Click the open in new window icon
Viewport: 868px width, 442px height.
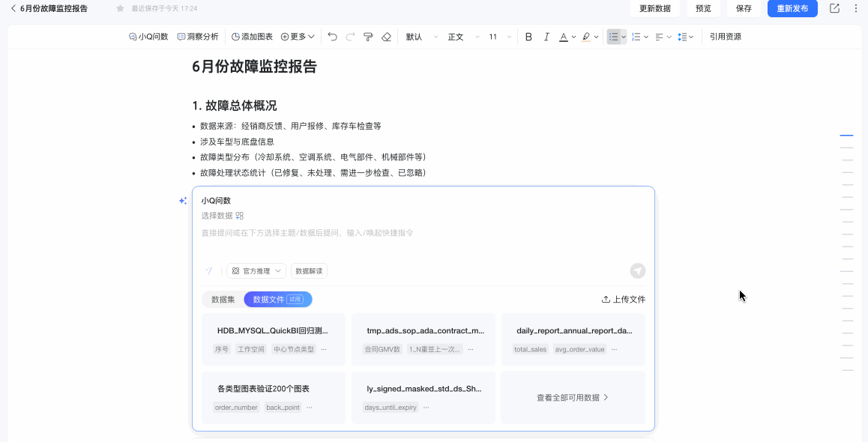click(x=834, y=8)
